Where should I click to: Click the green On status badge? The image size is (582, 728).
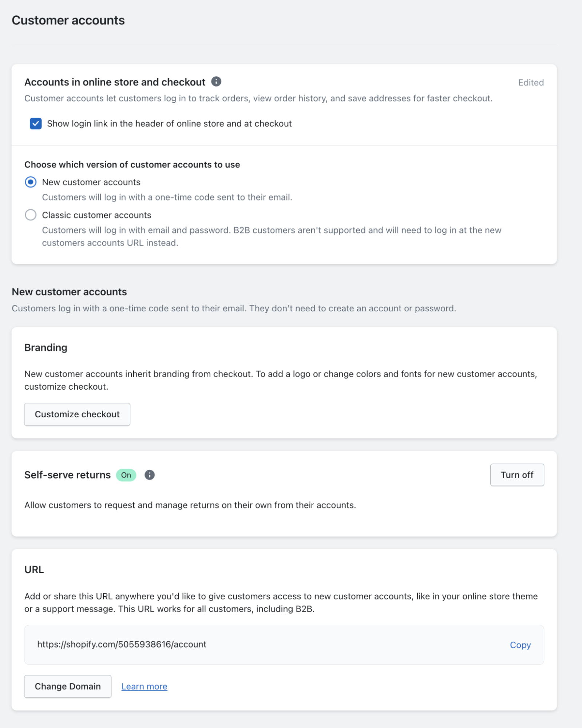[x=126, y=475]
